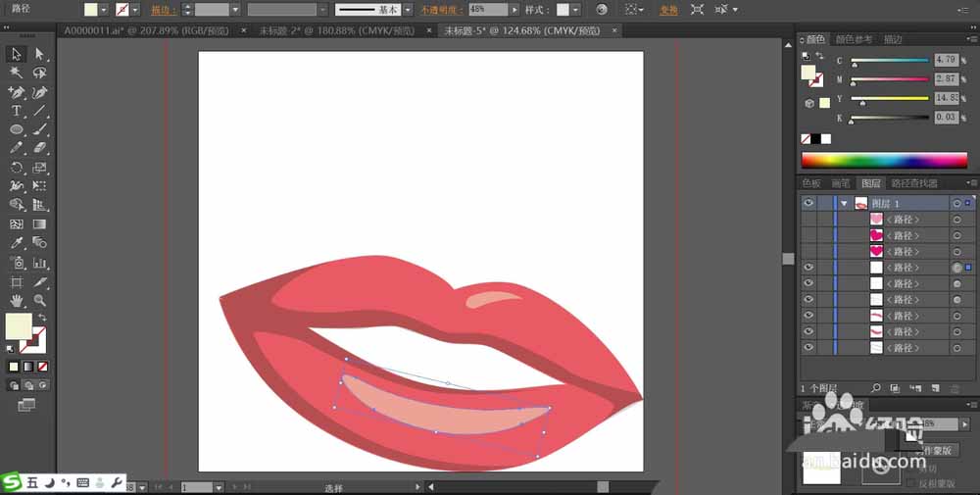The height and width of the screenshot is (495, 980).
Task: Select the Magic Wand tool
Action: 17,73
